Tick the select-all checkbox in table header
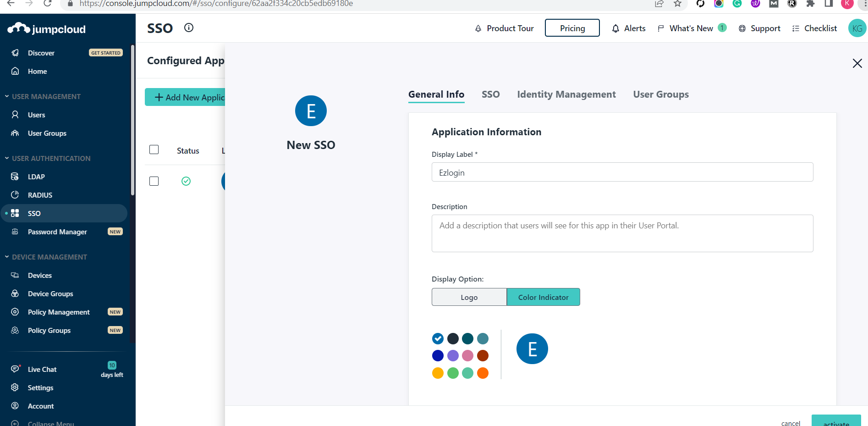Image resolution: width=868 pixels, height=426 pixels. (x=154, y=149)
